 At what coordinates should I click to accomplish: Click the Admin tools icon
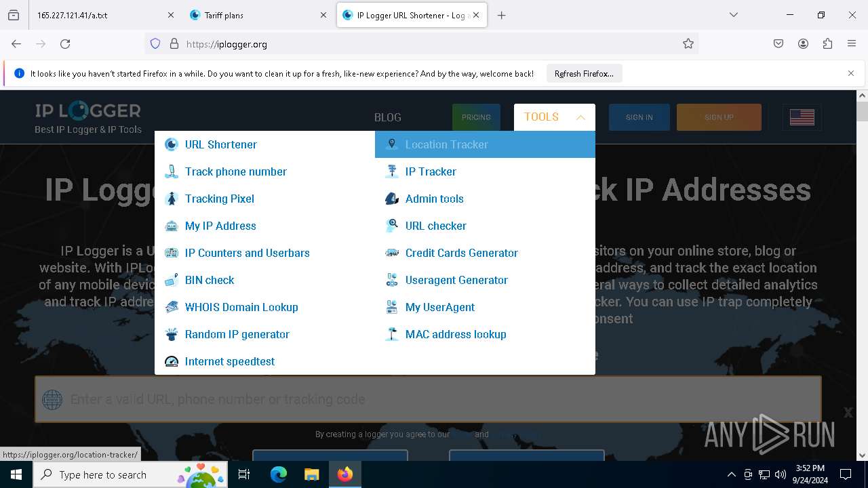click(392, 199)
